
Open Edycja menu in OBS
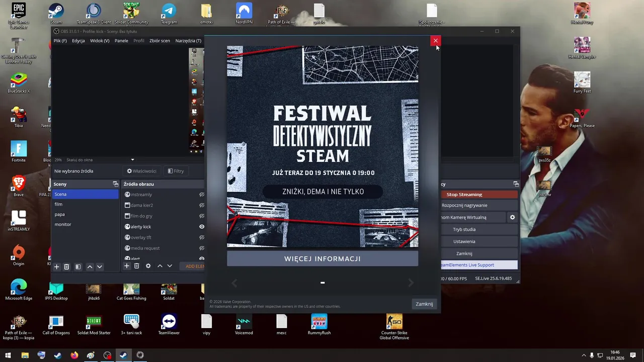[78, 41]
